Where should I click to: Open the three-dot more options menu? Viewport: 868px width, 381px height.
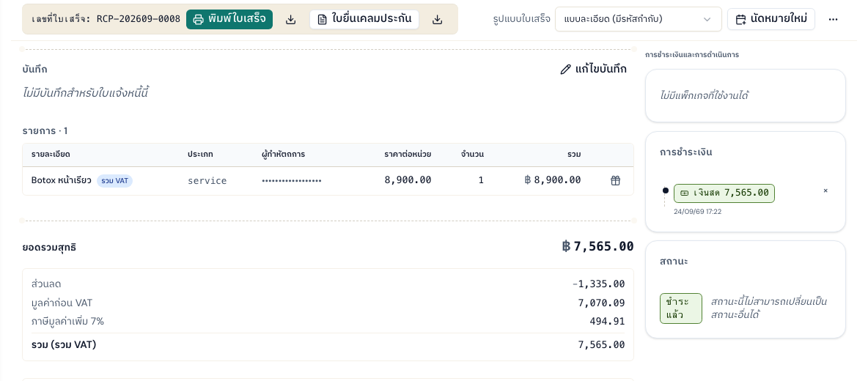pos(833,19)
